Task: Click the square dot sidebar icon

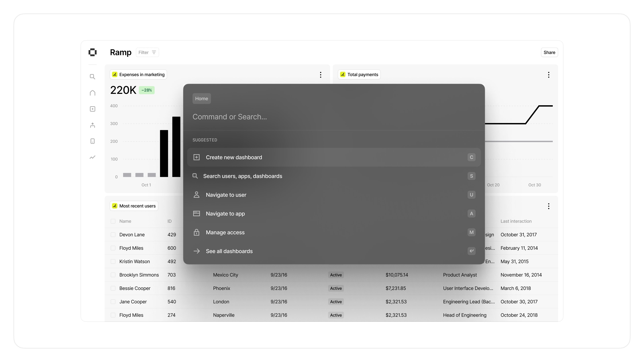Action: [x=93, y=109]
